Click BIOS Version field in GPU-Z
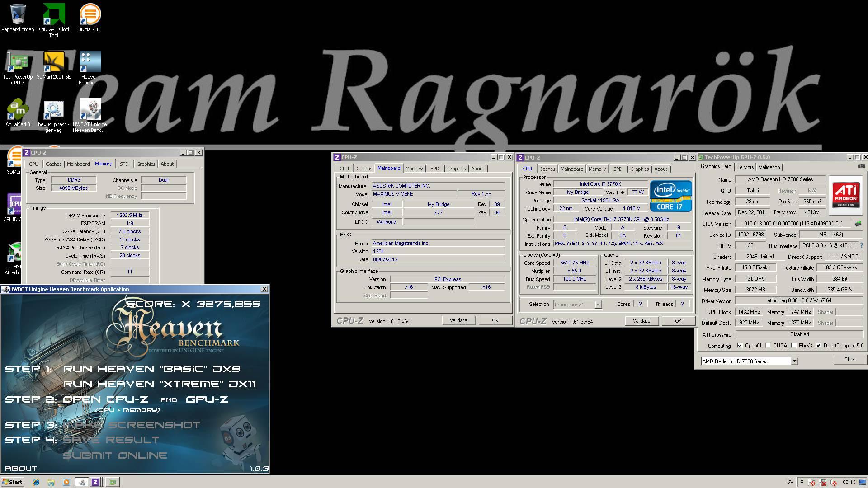The image size is (868, 488). tap(793, 224)
